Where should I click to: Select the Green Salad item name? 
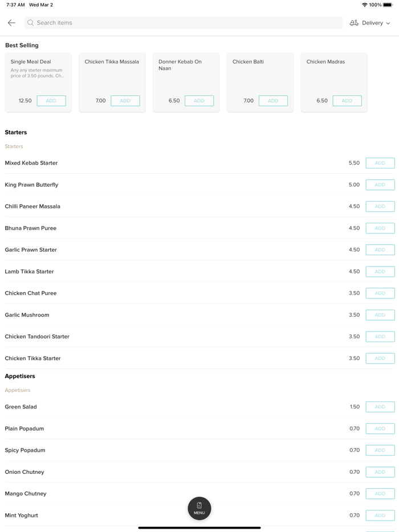tap(21, 407)
